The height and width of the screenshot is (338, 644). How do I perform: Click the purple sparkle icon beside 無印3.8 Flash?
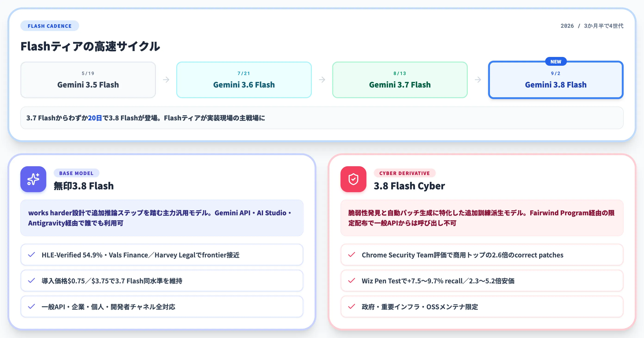[x=33, y=179]
